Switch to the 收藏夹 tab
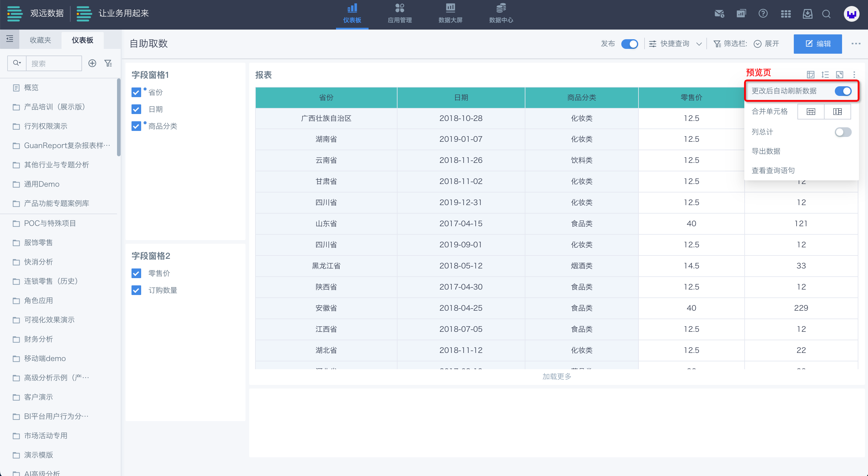The width and height of the screenshot is (868, 476). (x=40, y=40)
